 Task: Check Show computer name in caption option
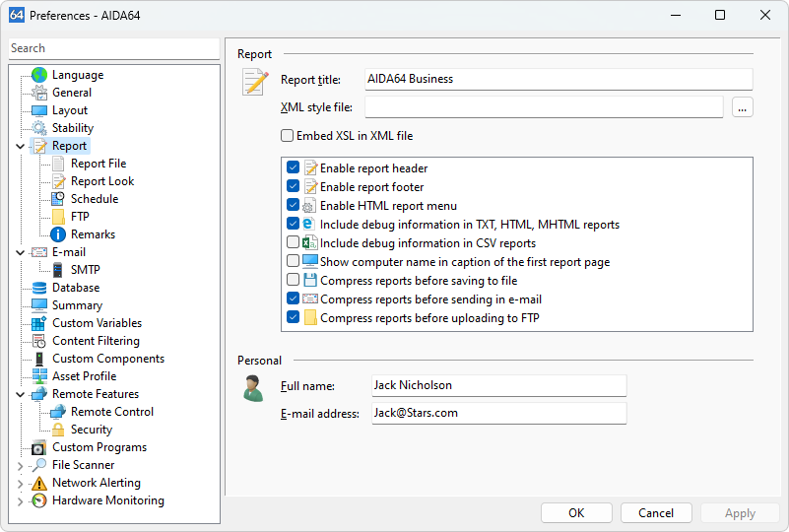tap(293, 261)
